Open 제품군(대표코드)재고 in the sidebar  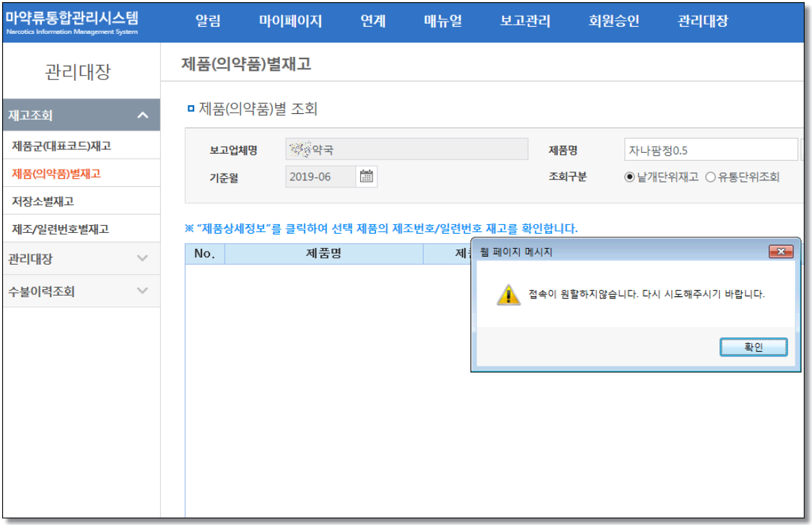click(61, 146)
